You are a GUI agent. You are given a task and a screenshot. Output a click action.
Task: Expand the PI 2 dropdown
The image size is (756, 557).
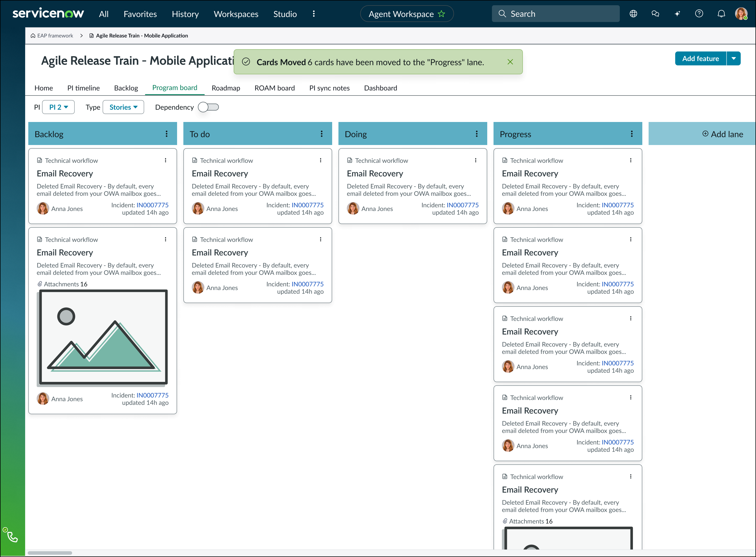(x=58, y=107)
